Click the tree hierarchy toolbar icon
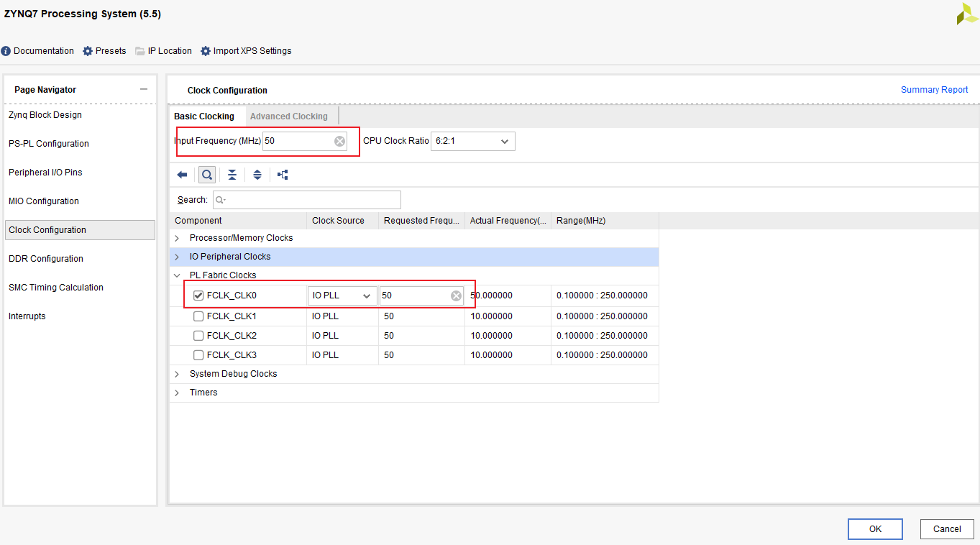Viewport: 980px width, 545px height. click(283, 175)
